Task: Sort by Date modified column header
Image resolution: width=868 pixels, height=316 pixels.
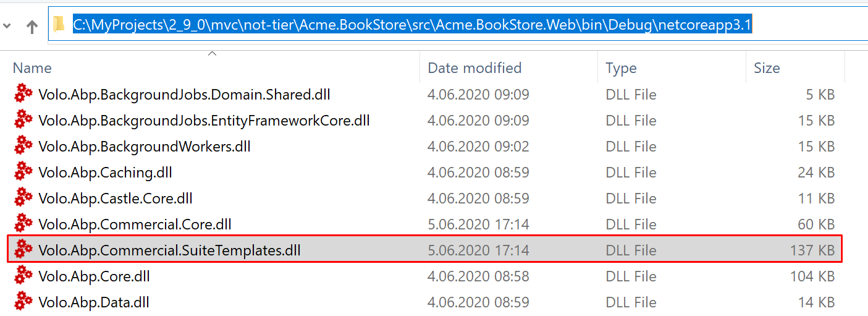Action: 474,68
